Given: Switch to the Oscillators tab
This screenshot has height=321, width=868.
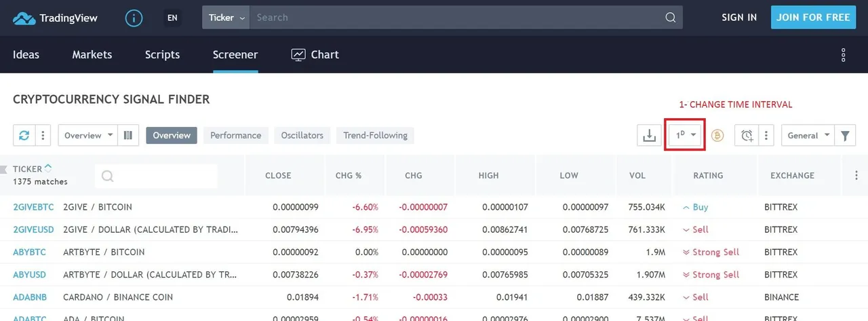Looking at the screenshot, I should pos(302,136).
